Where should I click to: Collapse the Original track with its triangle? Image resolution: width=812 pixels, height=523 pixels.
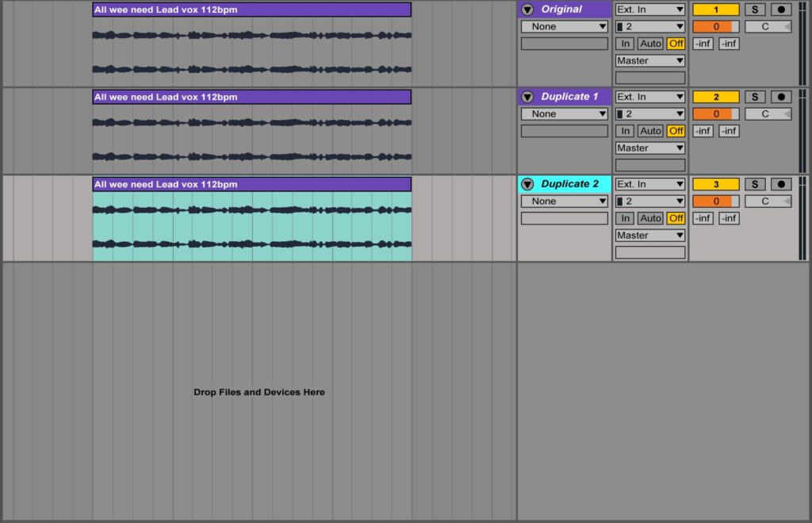pos(527,10)
